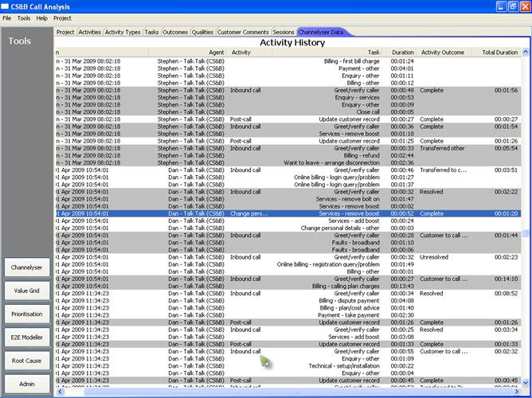This screenshot has width=532, height=398.
Task: Open the Admin section
Action: click(26, 384)
